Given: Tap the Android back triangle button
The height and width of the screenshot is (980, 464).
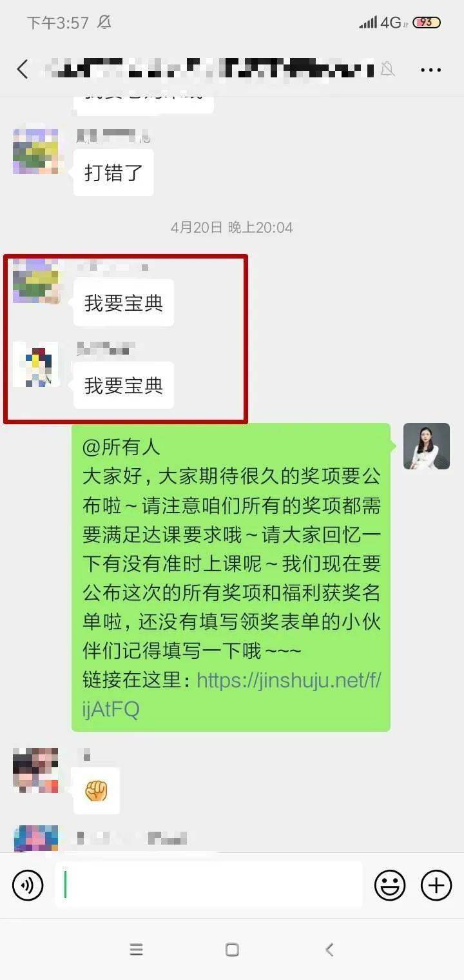Looking at the screenshot, I should coord(329,949).
